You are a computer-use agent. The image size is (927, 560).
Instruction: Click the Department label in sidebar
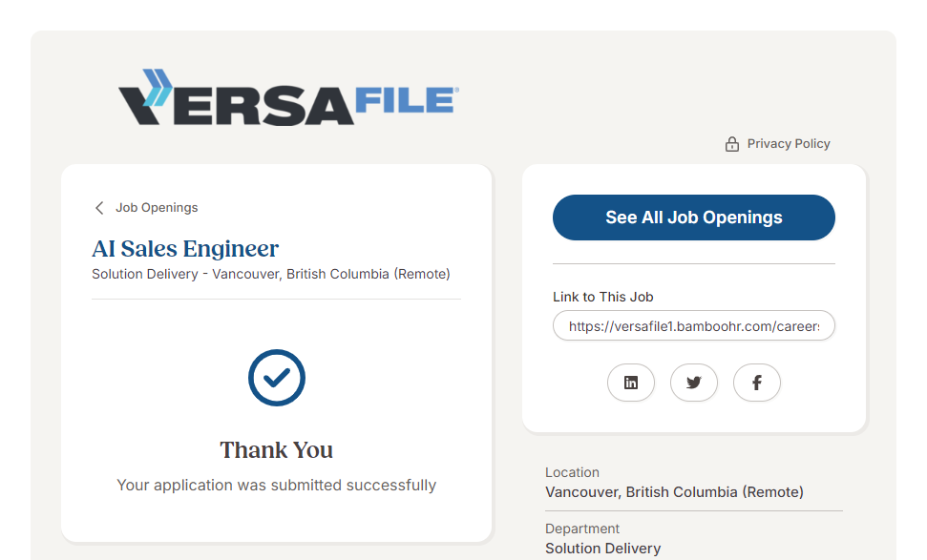point(582,529)
